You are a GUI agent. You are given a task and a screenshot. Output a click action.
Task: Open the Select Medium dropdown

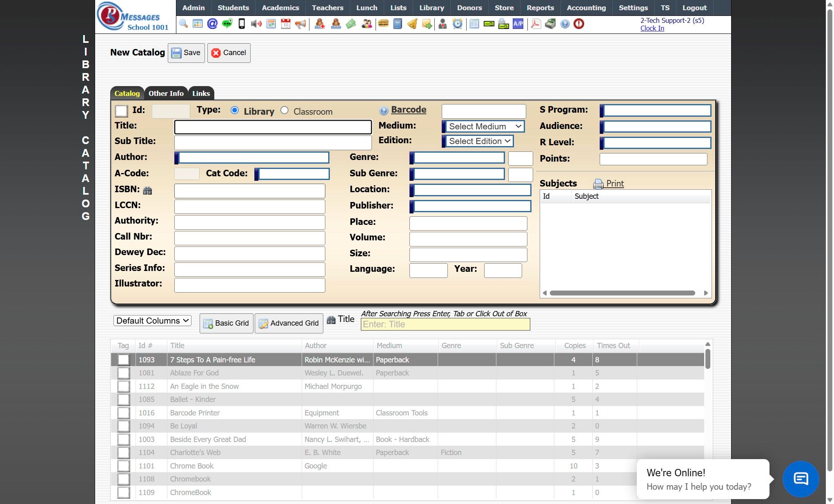[485, 127]
